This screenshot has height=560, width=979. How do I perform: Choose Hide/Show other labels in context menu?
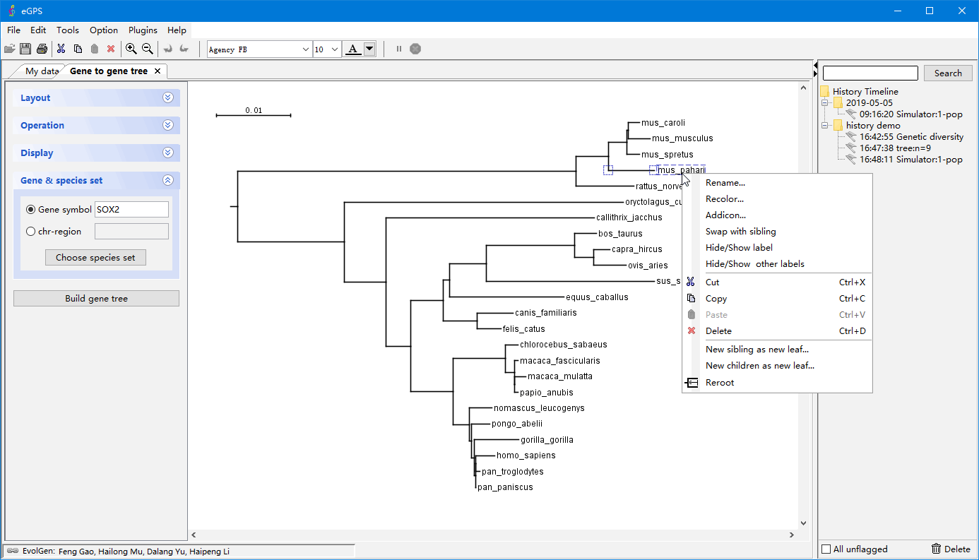[777, 264]
